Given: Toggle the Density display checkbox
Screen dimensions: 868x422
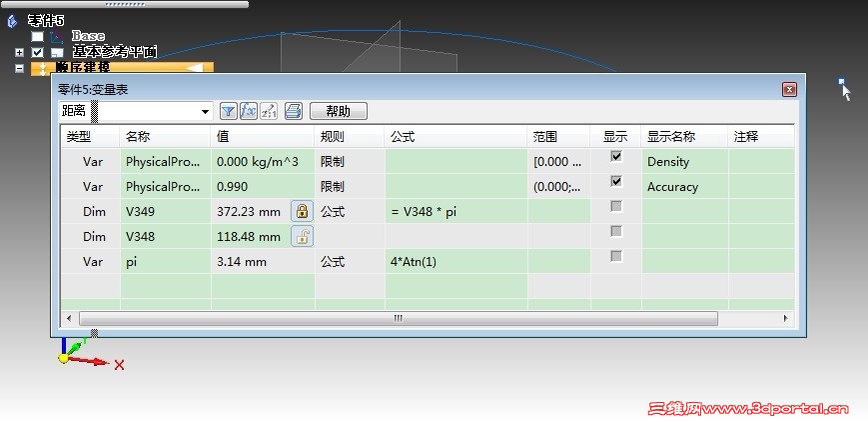Looking at the screenshot, I should 615,156.
